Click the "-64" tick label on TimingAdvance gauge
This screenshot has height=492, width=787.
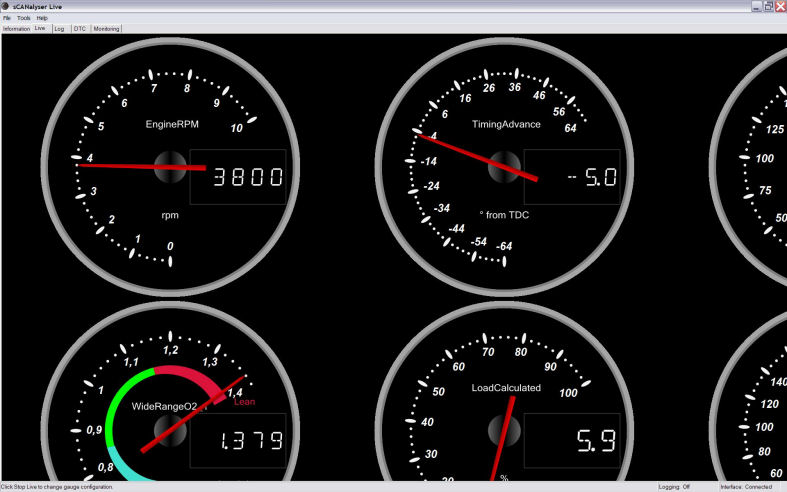pyautogui.click(x=504, y=246)
